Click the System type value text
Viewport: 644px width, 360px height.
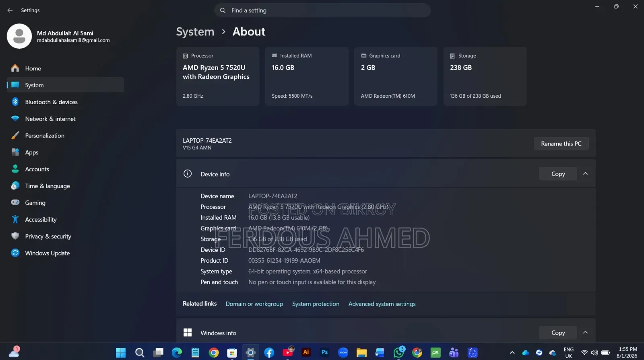click(308, 272)
